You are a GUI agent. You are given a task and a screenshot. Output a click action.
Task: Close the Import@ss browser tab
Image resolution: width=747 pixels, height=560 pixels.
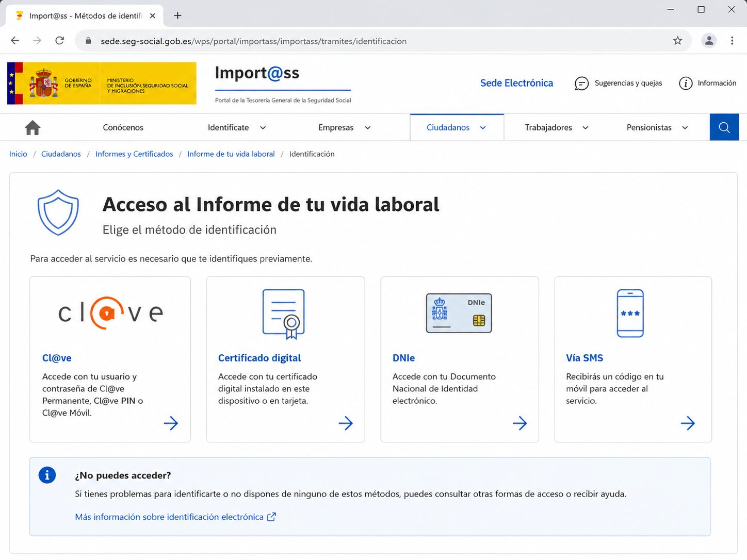(x=153, y=16)
